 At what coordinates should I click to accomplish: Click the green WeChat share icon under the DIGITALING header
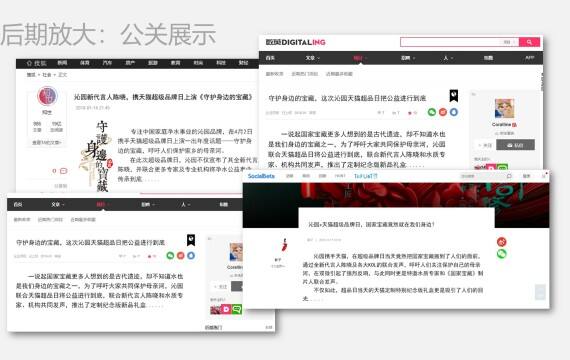pyautogui.click(x=431, y=112)
